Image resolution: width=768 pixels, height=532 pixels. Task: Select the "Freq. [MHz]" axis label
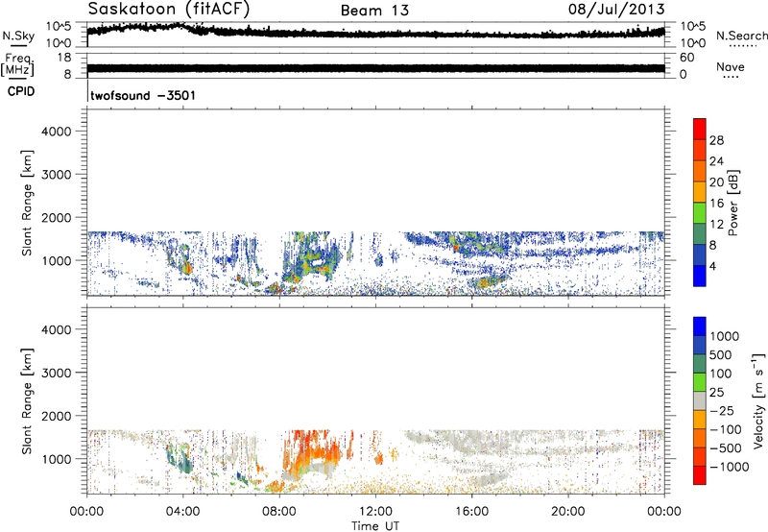pyautogui.click(x=18, y=64)
